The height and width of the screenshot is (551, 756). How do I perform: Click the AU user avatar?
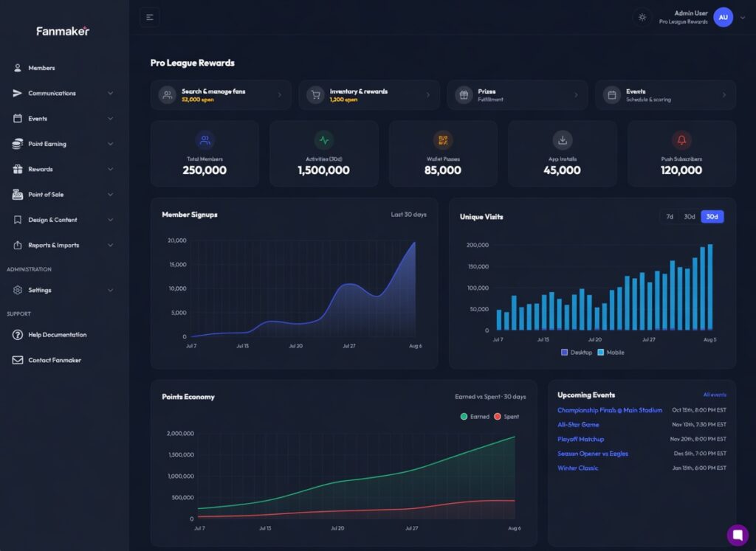724,18
